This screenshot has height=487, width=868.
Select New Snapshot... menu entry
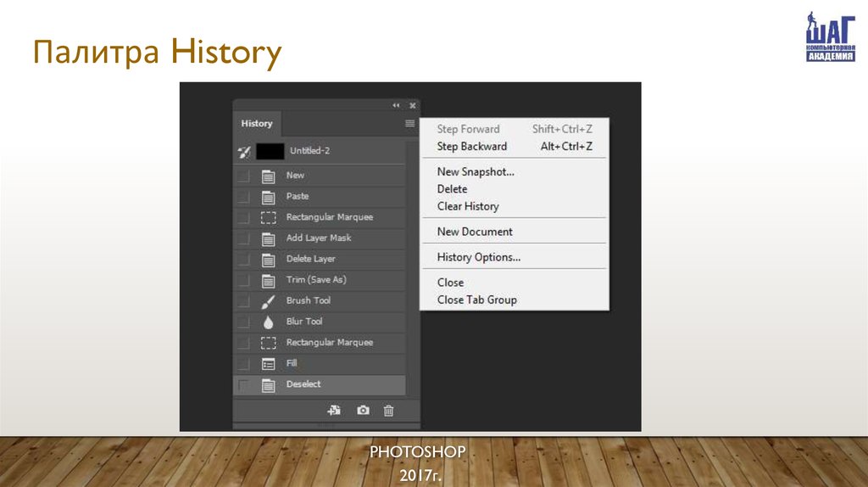pos(476,172)
